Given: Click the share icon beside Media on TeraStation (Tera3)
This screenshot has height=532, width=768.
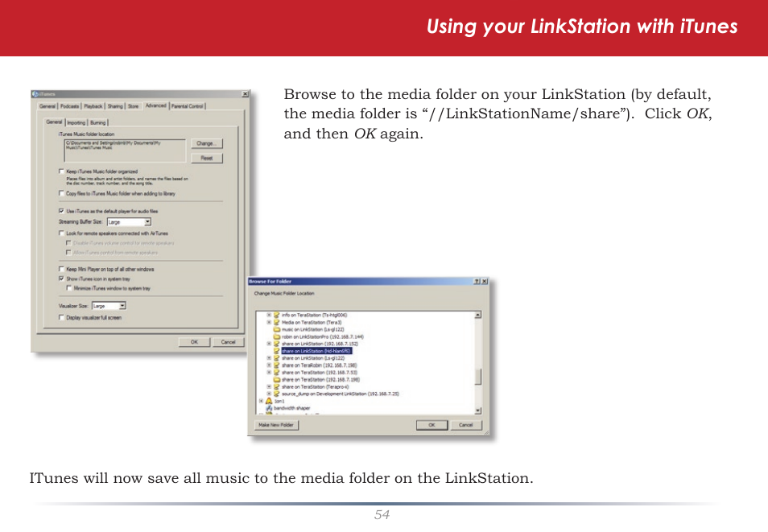Looking at the screenshot, I should tap(276, 322).
